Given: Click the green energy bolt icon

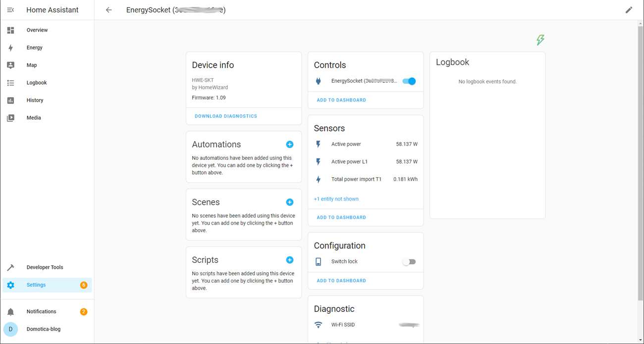Looking at the screenshot, I should click(x=540, y=40).
